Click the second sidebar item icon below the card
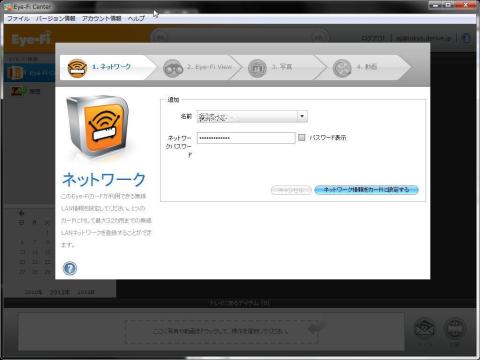The height and width of the screenshot is (360, 480). point(18,91)
